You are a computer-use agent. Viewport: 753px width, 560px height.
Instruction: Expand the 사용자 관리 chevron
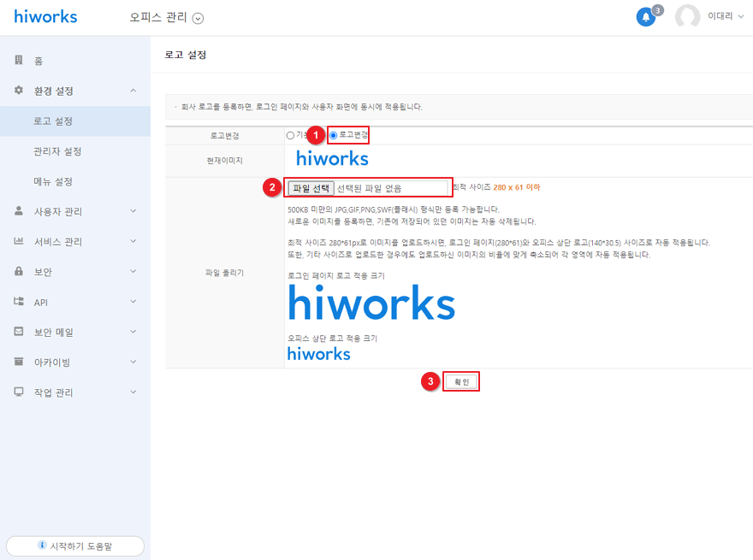click(133, 210)
